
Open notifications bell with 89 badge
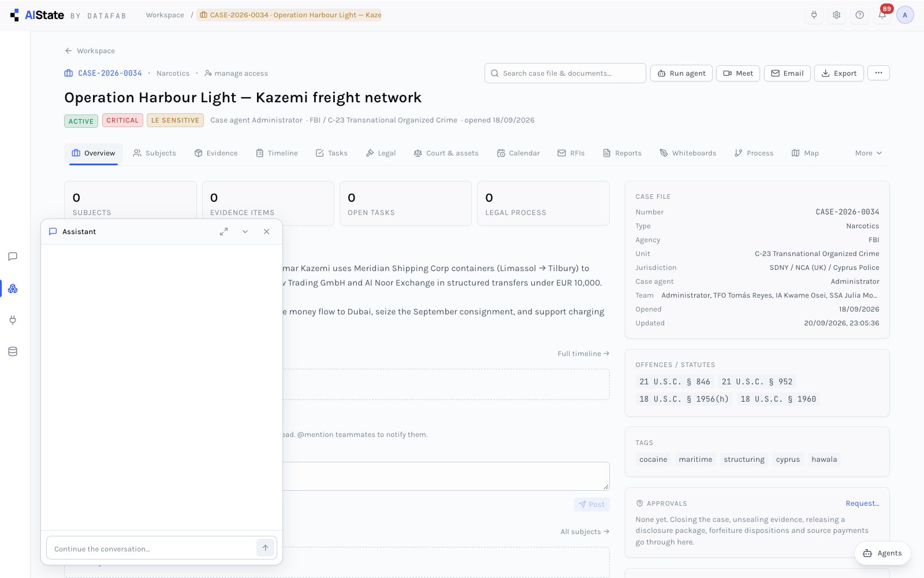pyautogui.click(x=882, y=14)
